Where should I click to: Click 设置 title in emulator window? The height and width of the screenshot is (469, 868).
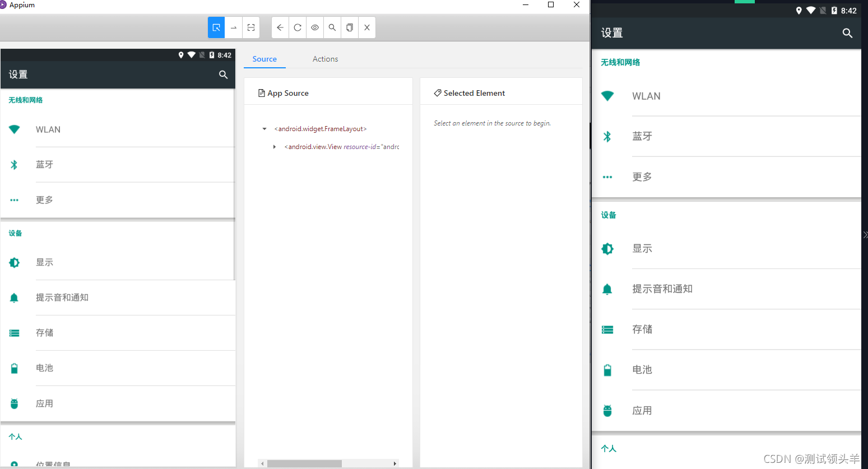(x=612, y=33)
